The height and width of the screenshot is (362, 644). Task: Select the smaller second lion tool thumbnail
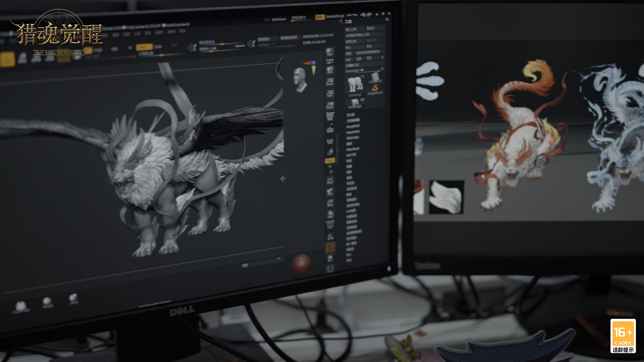coord(355,103)
